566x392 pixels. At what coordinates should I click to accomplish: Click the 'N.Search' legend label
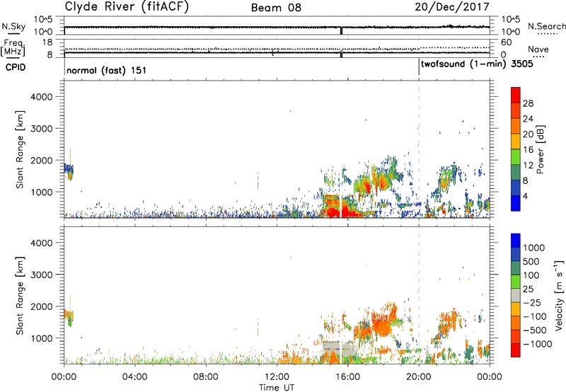click(546, 26)
